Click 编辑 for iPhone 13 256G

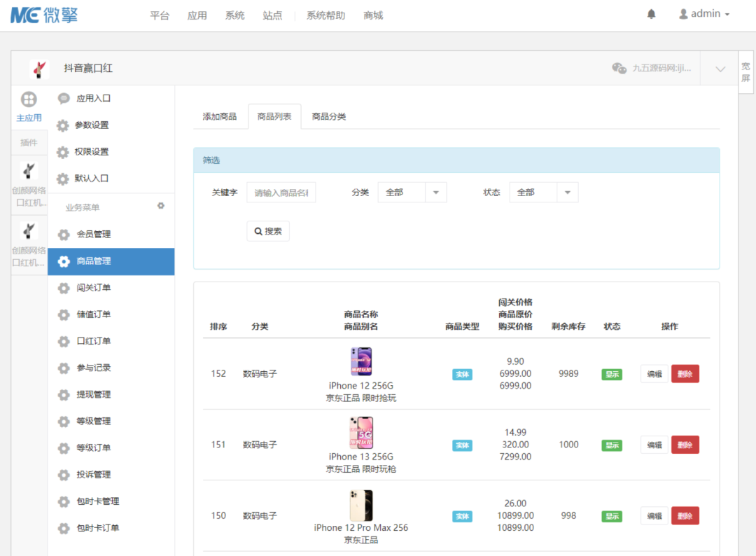(x=654, y=445)
